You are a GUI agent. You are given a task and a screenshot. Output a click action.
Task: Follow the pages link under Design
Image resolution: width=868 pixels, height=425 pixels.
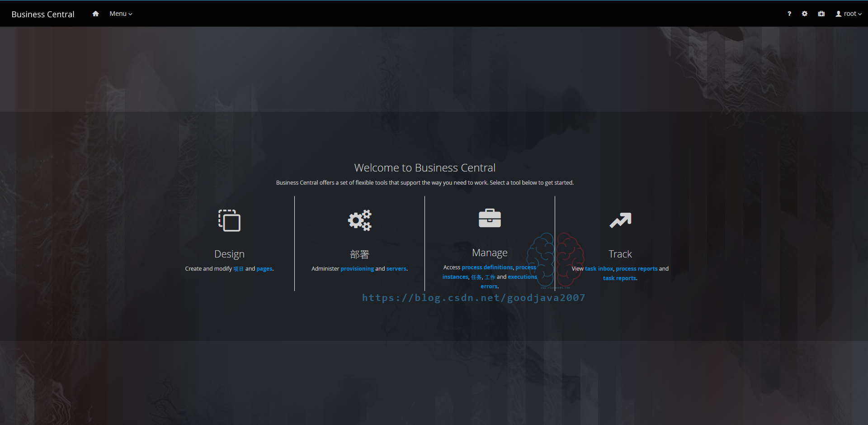[264, 269]
